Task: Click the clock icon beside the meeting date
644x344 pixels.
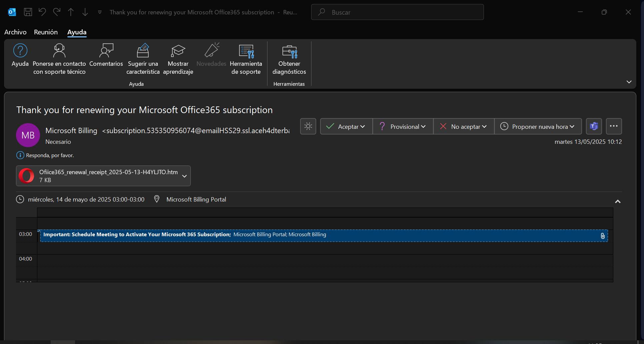Action: (x=20, y=200)
